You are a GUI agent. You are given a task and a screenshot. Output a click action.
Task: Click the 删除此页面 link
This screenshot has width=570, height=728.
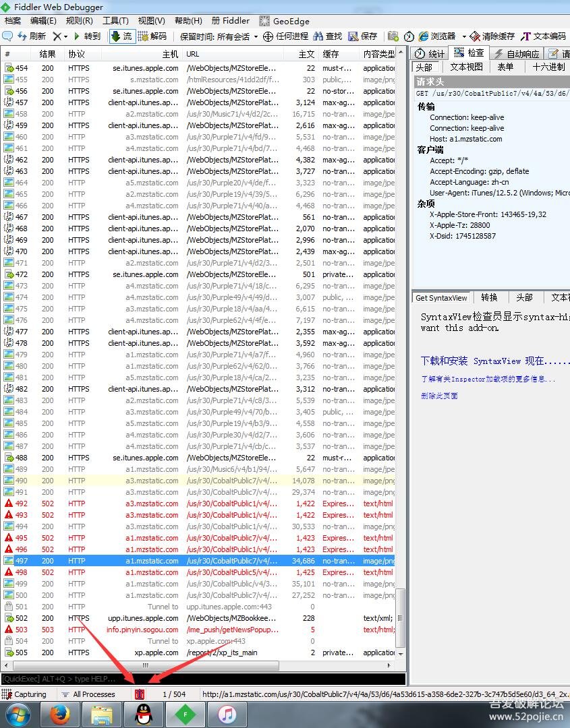click(439, 396)
